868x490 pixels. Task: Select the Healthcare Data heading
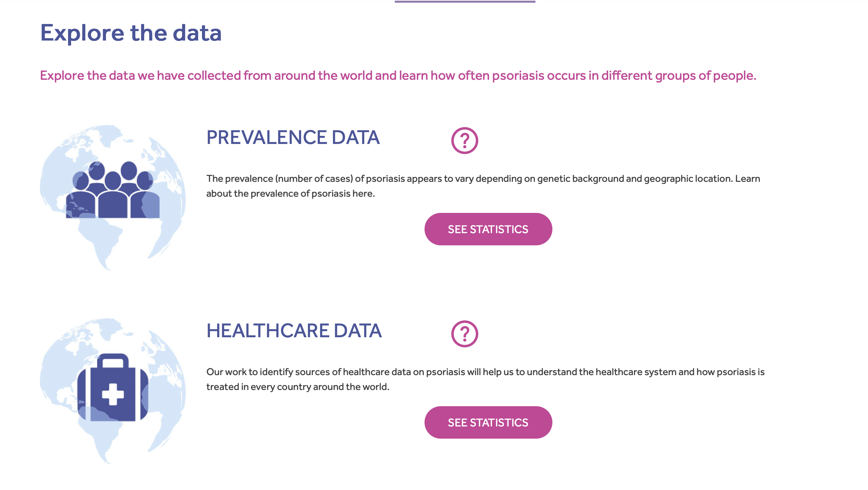pyautogui.click(x=294, y=331)
